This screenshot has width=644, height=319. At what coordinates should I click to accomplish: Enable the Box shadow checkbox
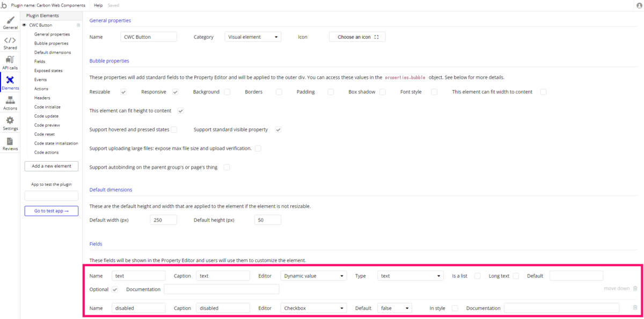coord(383,92)
